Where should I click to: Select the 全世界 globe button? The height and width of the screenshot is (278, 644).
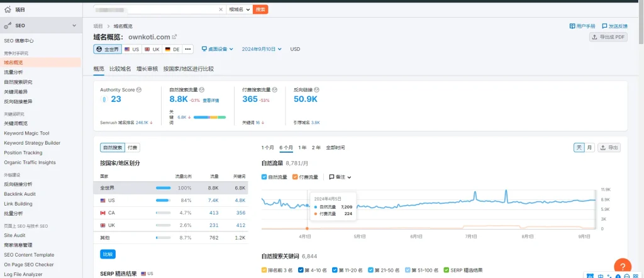pyautogui.click(x=108, y=49)
